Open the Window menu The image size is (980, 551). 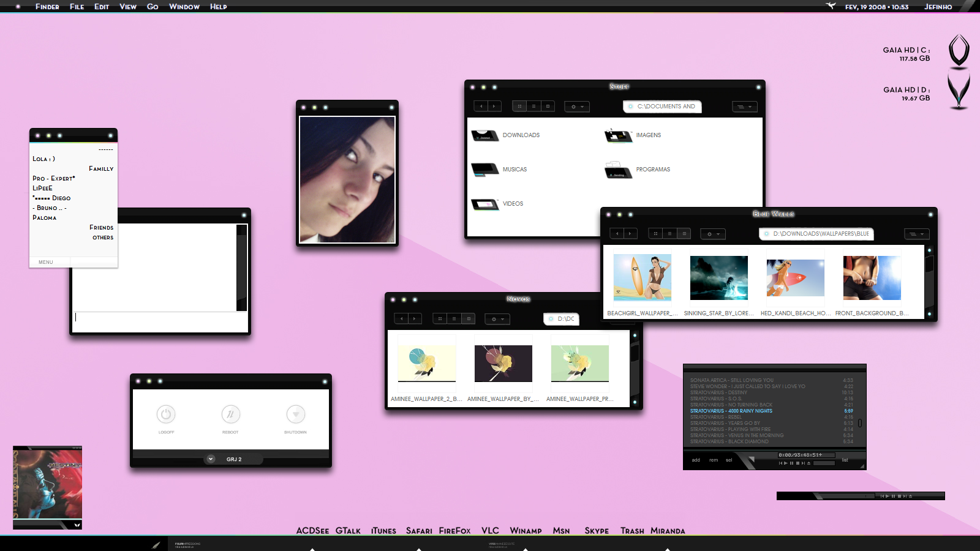(184, 7)
